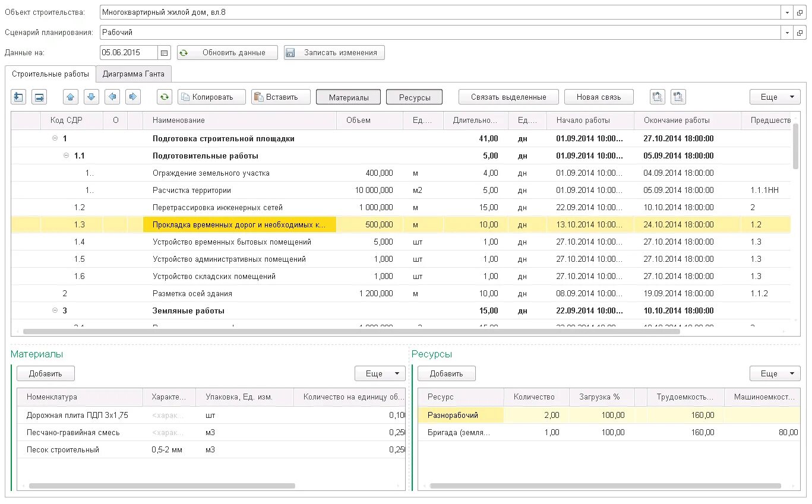
Task: Select the row Устройство административных помещений
Action: 401,259
